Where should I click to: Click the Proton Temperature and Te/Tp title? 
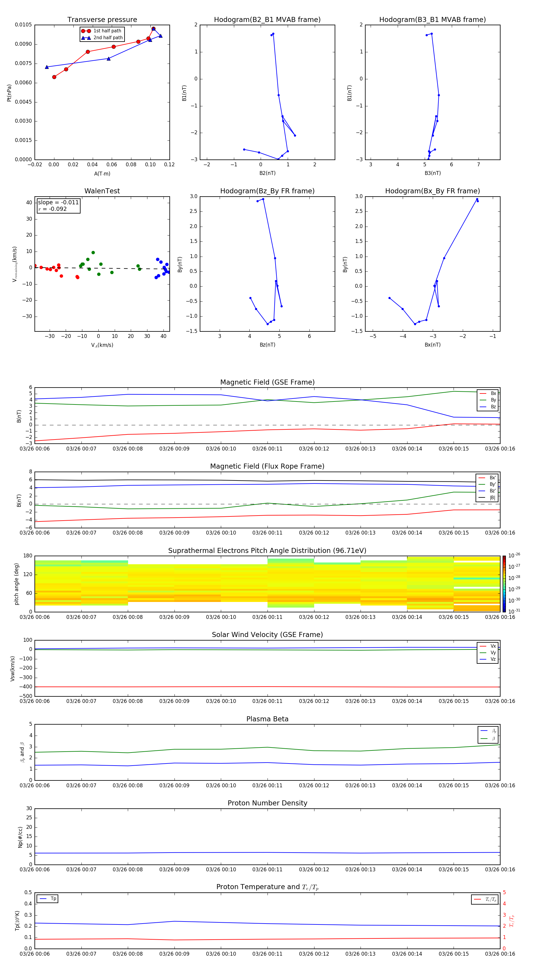(x=267, y=887)
